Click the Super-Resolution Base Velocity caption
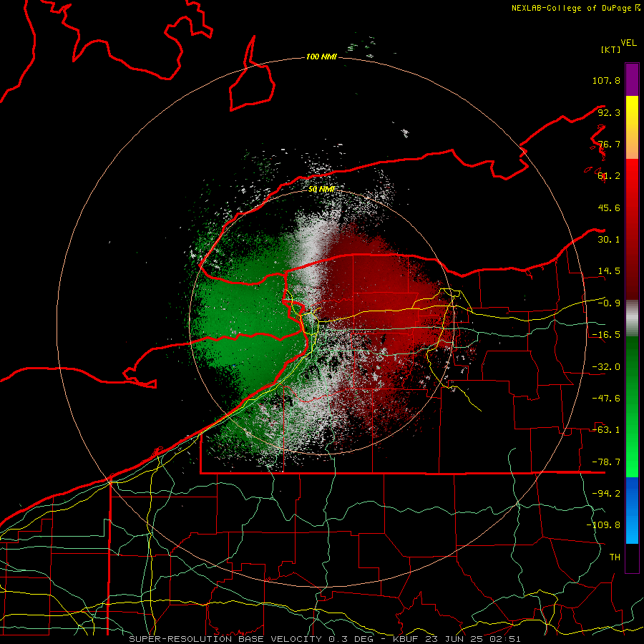 coord(325,639)
